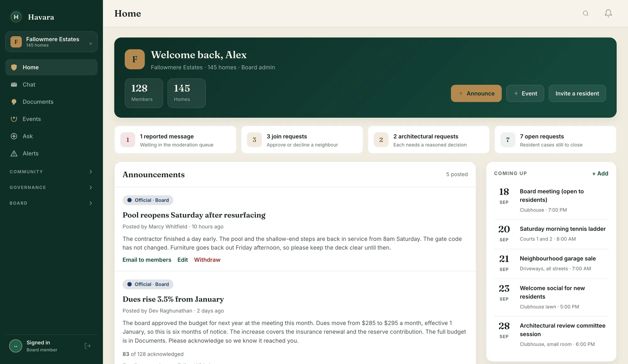The height and width of the screenshot is (364, 628).
Task: Expand the Board section
Action: click(x=51, y=203)
